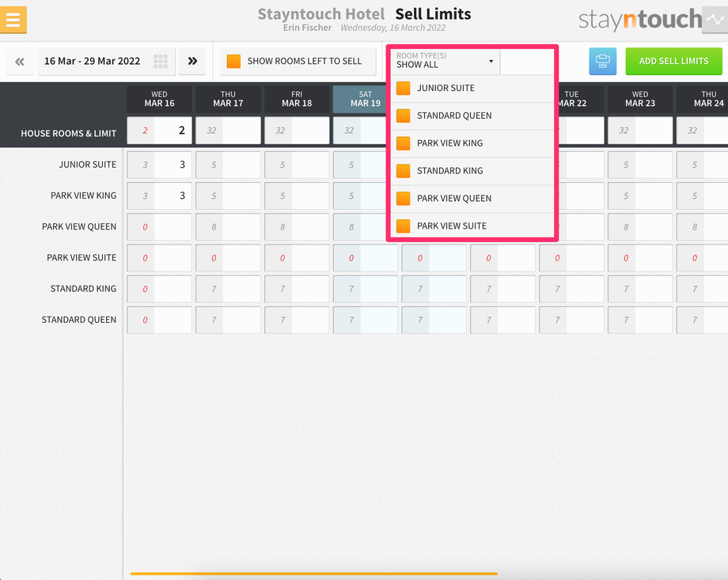The width and height of the screenshot is (728, 580).
Task: Click the horizontal orange scrollbar
Action: [x=314, y=574]
